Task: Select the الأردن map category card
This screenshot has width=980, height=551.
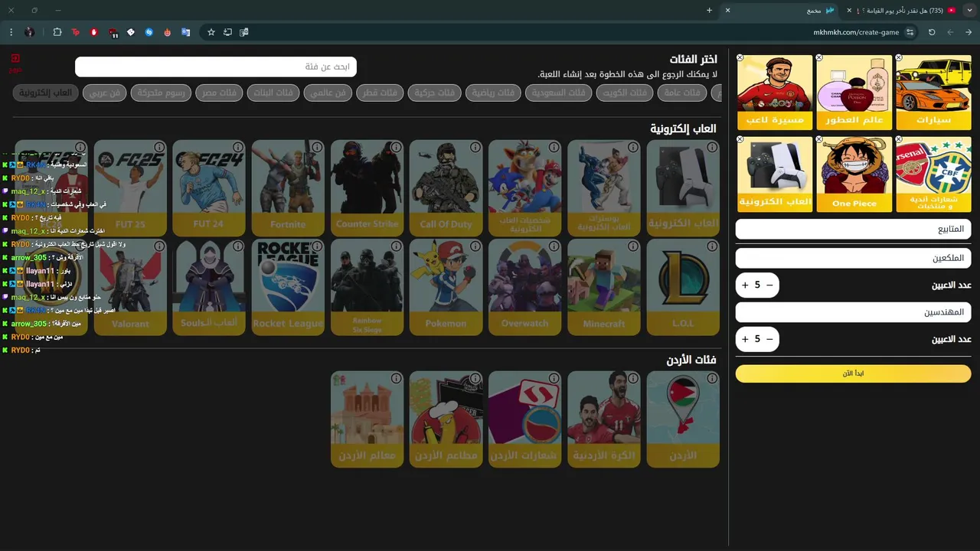Action: (683, 419)
